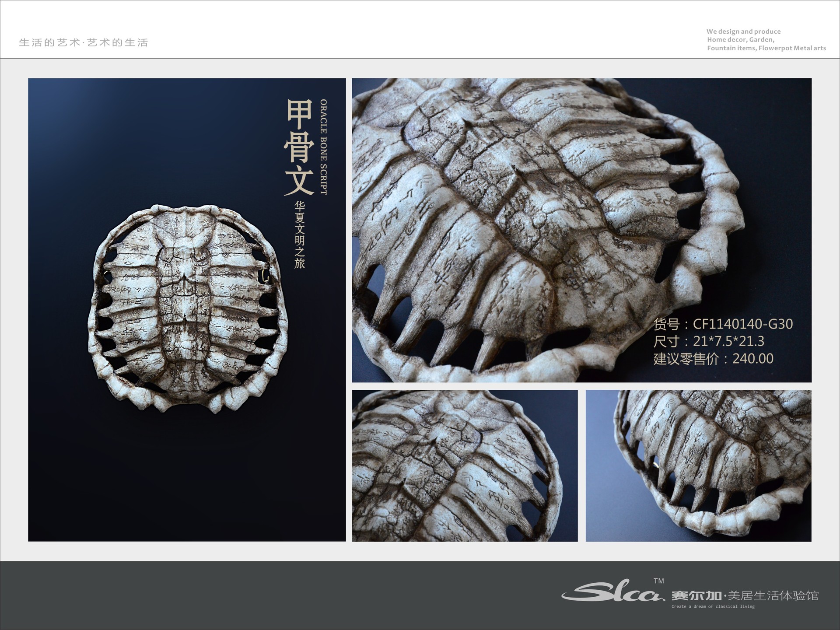Image resolution: width=840 pixels, height=630 pixels.
Task: Click the 华夏文明之旅 subtitle
Action: click(x=300, y=234)
